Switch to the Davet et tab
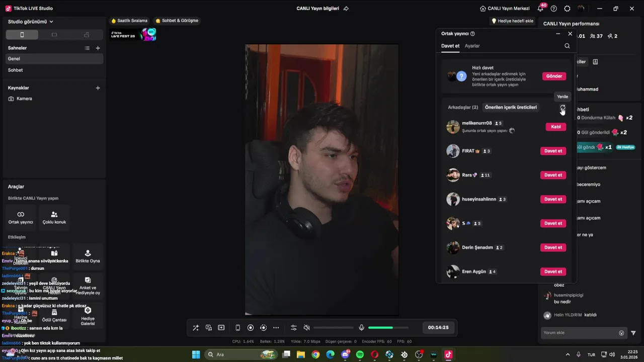 [450, 46]
